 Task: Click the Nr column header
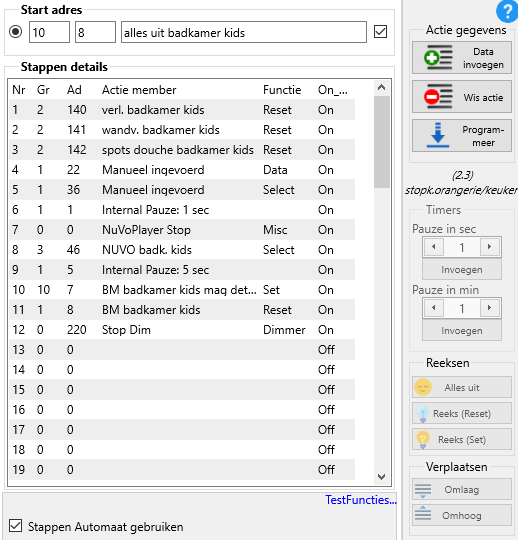click(19, 90)
